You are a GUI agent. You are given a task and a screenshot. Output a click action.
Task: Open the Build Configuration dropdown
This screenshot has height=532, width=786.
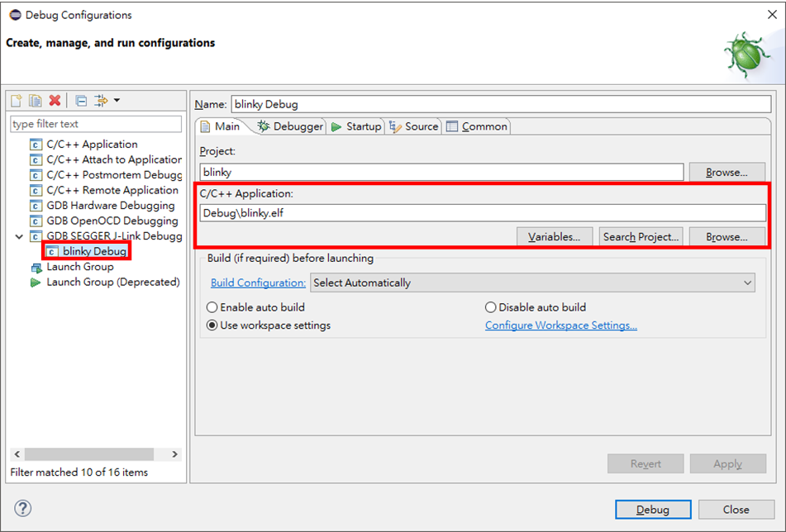(532, 283)
